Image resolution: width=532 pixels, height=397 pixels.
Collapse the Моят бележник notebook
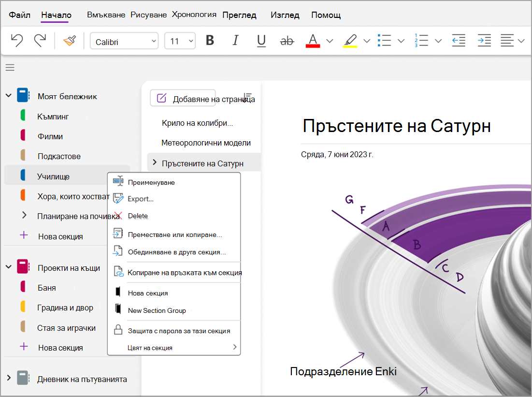(9, 96)
